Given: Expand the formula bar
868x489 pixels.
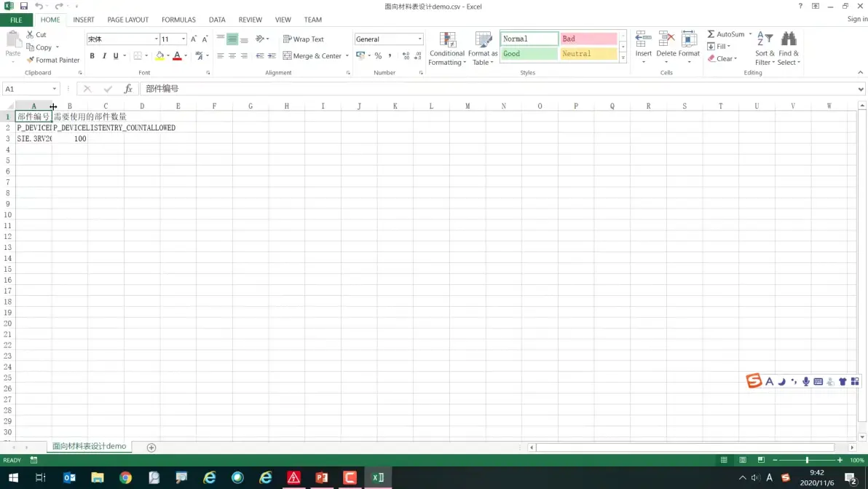Looking at the screenshot, I should [861, 89].
